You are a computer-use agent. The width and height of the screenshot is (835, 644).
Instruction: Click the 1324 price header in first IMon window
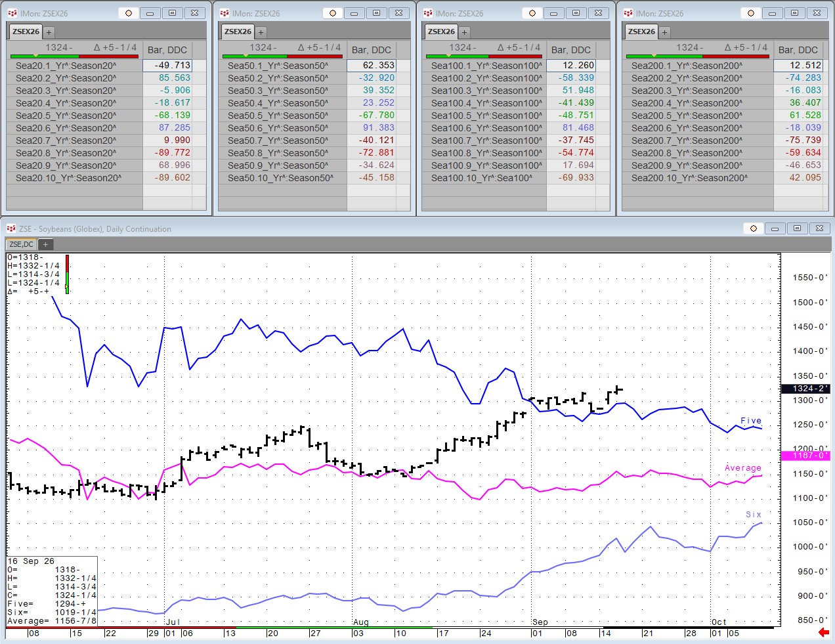click(59, 47)
